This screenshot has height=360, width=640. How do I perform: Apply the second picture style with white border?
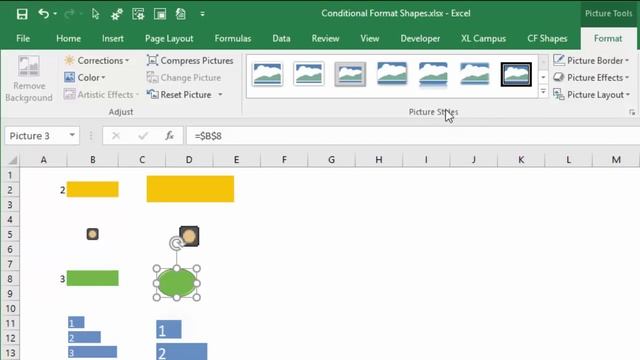[x=309, y=74]
